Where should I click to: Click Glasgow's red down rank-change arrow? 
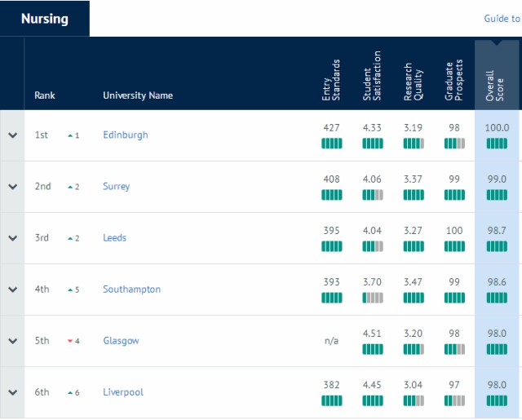pos(70,341)
